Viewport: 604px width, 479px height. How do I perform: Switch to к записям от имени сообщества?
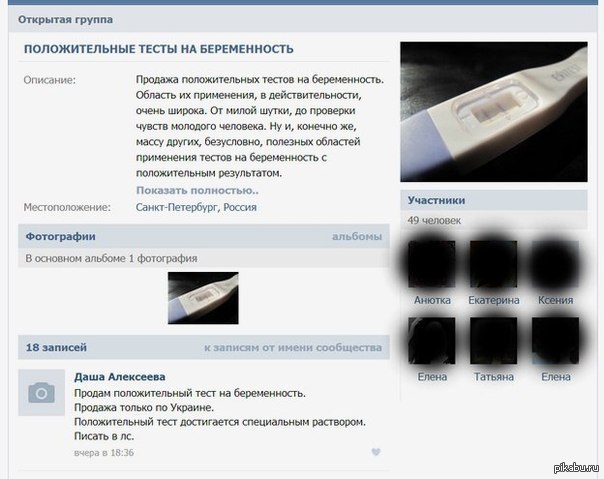point(292,348)
